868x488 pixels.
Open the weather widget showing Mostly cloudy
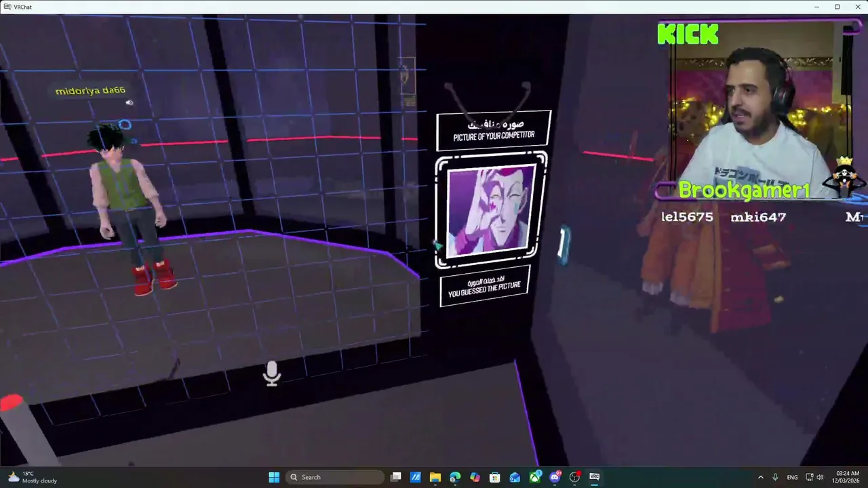click(x=31, y=477)
